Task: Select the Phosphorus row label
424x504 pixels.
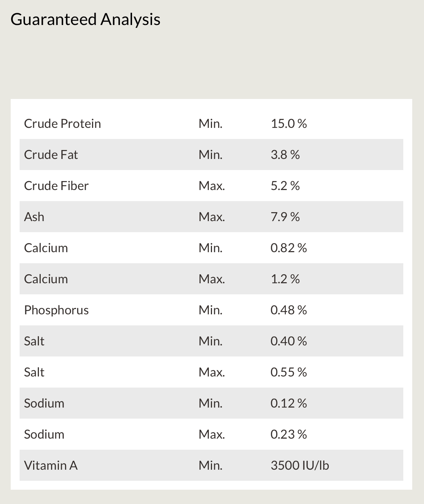Action: click(56, 310)
